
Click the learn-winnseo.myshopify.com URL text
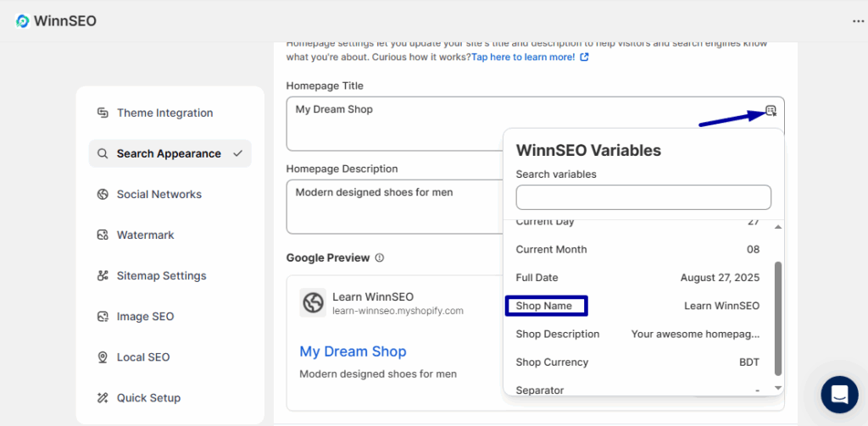[x=398, y=311]
